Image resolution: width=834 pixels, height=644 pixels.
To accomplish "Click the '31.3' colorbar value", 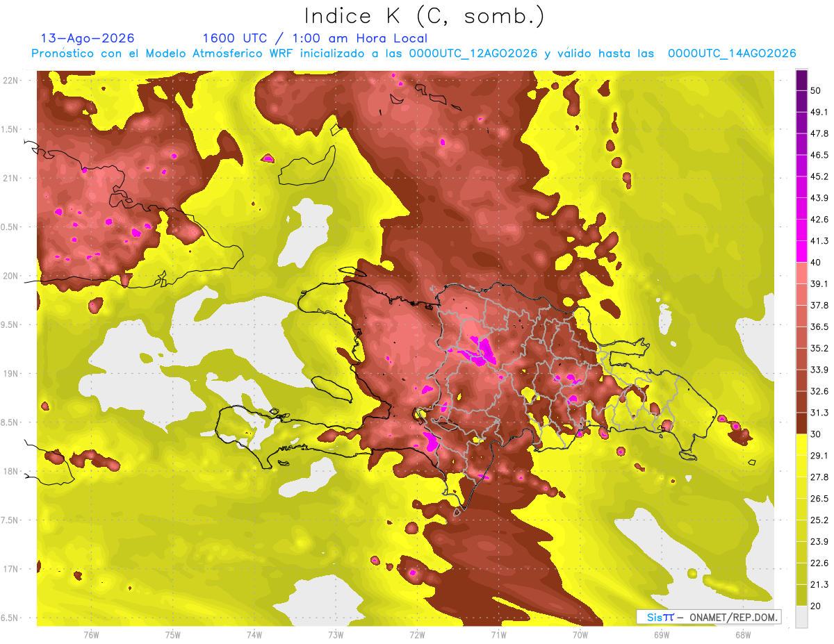I will (819, 413).
